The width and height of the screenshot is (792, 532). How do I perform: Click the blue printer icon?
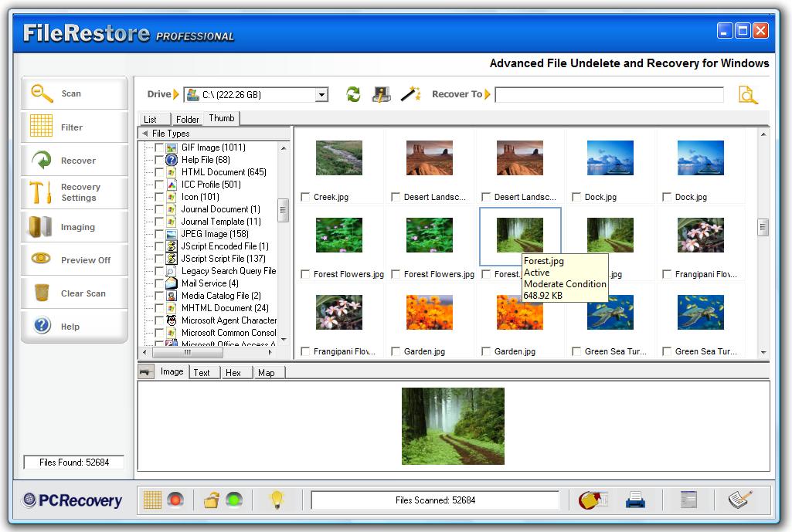[x=635, y=500]
